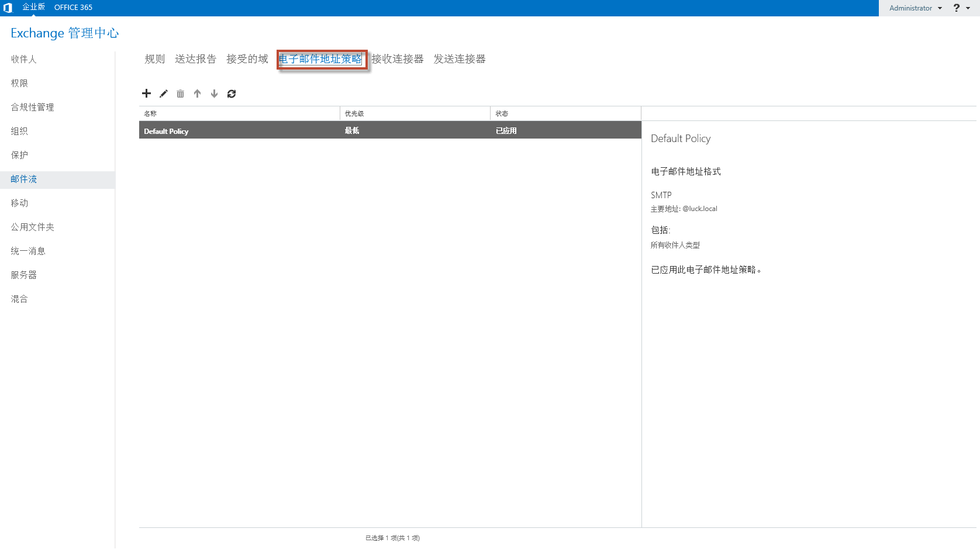This screenshot has height=556, width=980.
Task: Open the 接收连接器 tab
Action: click(398, 59)
